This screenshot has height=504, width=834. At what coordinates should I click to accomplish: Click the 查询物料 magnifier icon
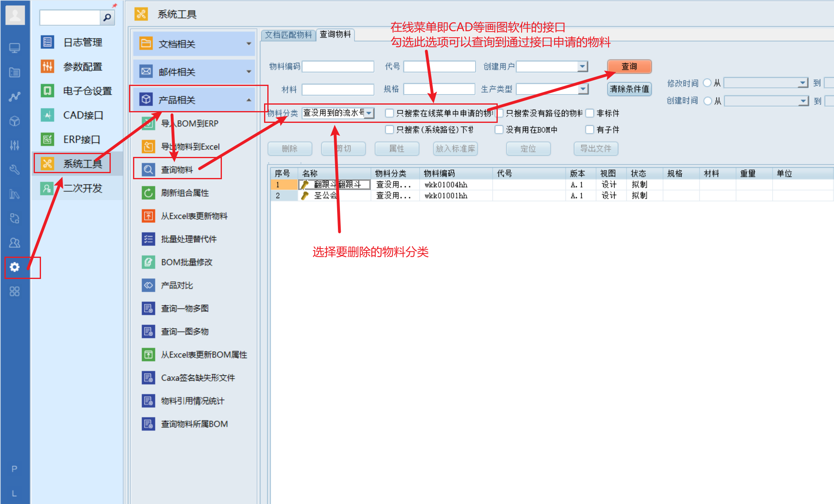coord(148,169)
